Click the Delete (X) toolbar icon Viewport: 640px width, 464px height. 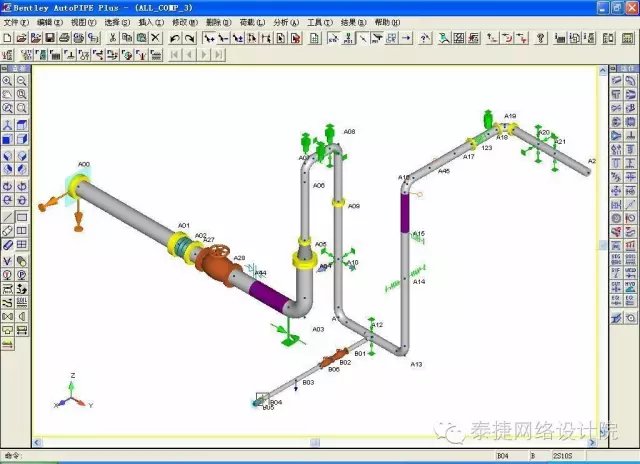click(x=155, y=38)
